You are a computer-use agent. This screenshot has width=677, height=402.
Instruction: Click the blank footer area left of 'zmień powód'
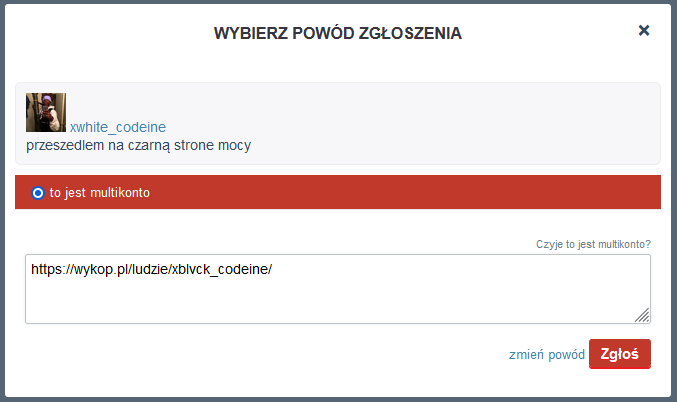(x=250, y=354)
